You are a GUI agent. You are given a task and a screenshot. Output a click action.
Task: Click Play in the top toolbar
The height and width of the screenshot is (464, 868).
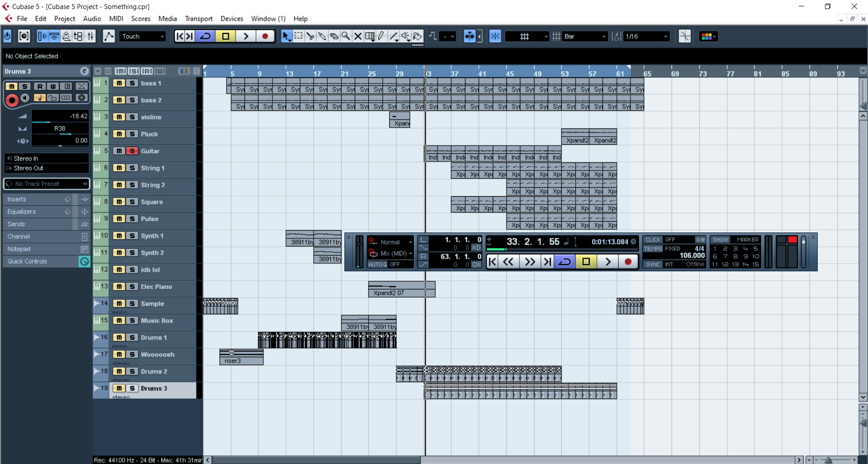pos(246,36)
